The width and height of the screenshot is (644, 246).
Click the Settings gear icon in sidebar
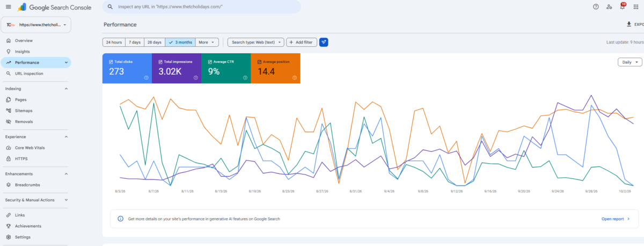(x=9, y=237)
